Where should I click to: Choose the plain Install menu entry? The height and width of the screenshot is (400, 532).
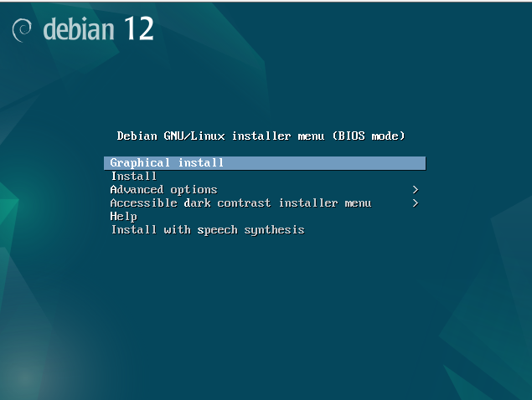(134, 177)
